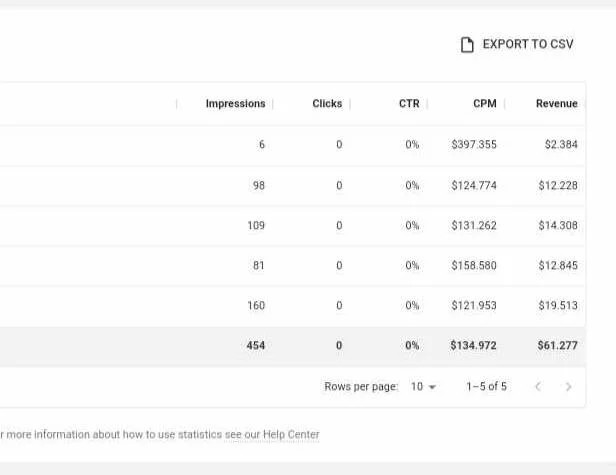This screenshot has width=616, height=475.
Task: Click the dropdown arrow next to 10
Action: pyautogui.click(x=432, y=387)
